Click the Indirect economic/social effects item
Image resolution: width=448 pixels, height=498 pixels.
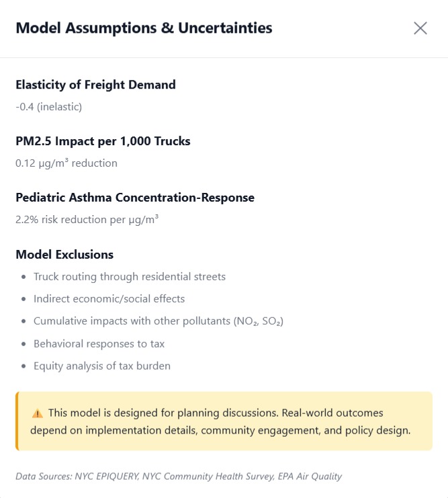(109, 298)
